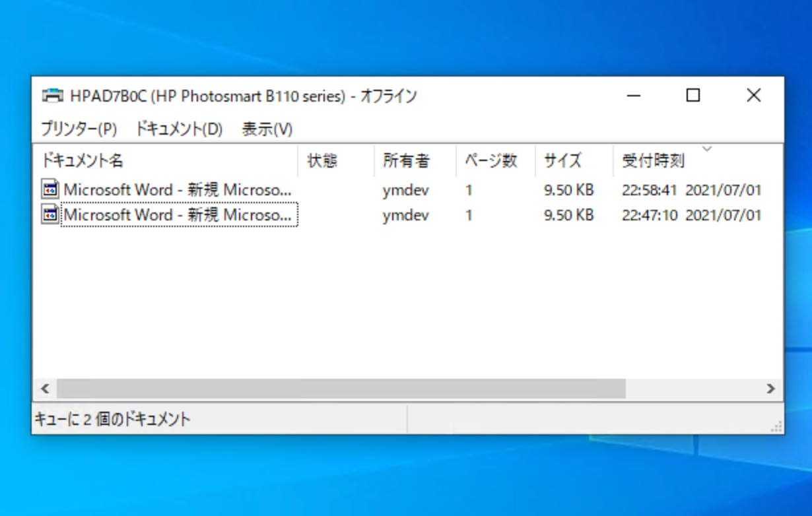812x516 pixels.
Task: Sort by ドキュメント名 column header
Action: [166, 160]
